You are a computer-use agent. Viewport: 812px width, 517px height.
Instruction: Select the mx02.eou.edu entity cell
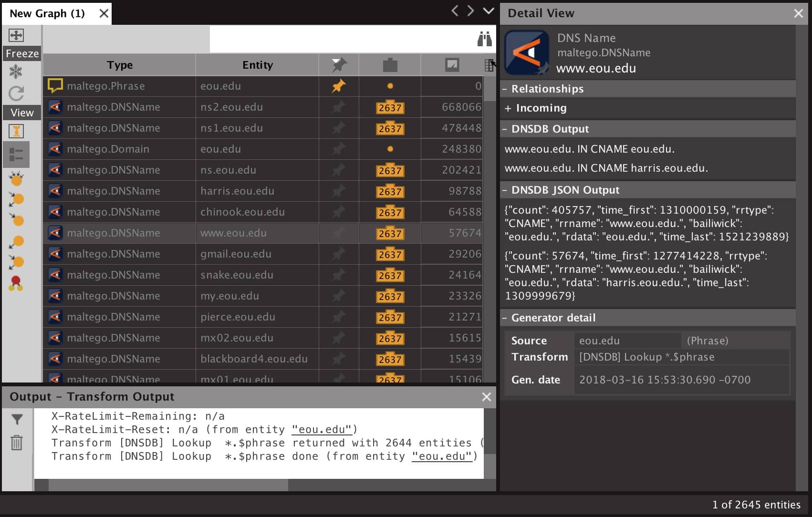pyautogui.click(x=257, y=338)
